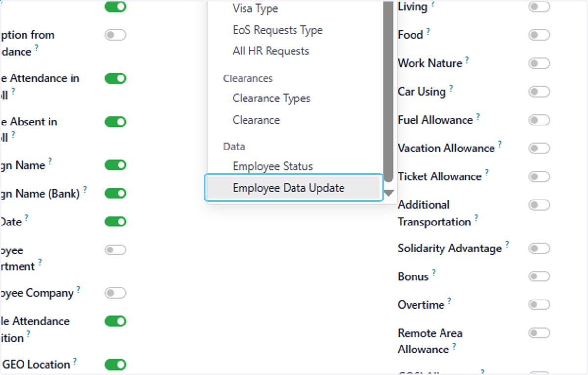The height and width of the screenshot is (375, 588).
Task: Open help tooltip for Car Using
Action: pos(451,89)
